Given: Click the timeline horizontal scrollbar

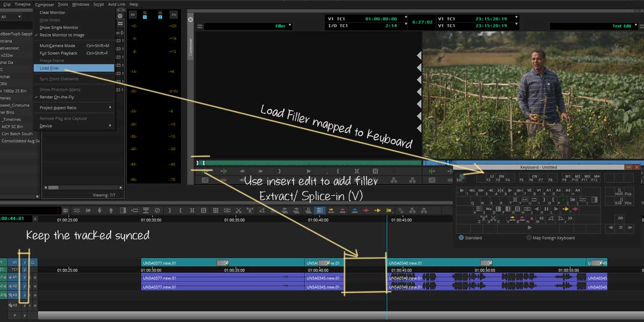Looking at the screenshot, I should click(341, 315).
